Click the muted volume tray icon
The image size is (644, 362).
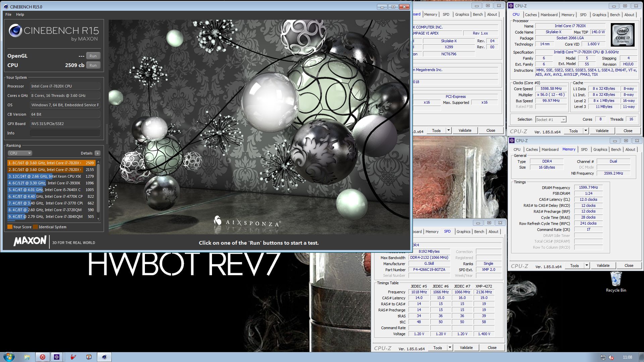pyautogui.click(x=611, y=358)
